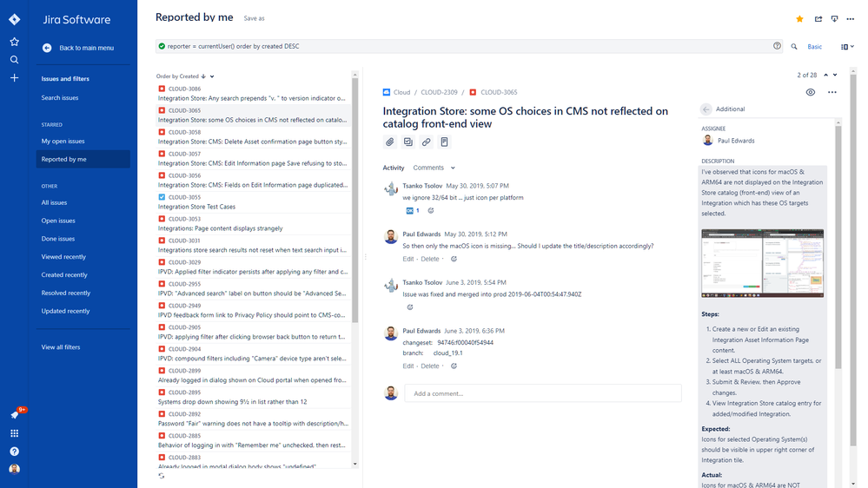The image size is (868, 488).
Task: Open the description screenshot thumbnail
Action: (x=762, y=263)
